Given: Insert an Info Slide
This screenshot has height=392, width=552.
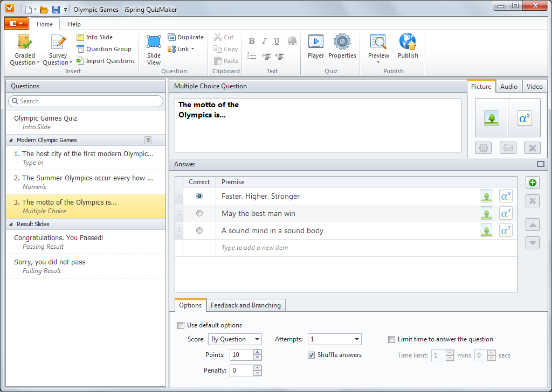Looking at the screenshot, I should coord(95,37).
